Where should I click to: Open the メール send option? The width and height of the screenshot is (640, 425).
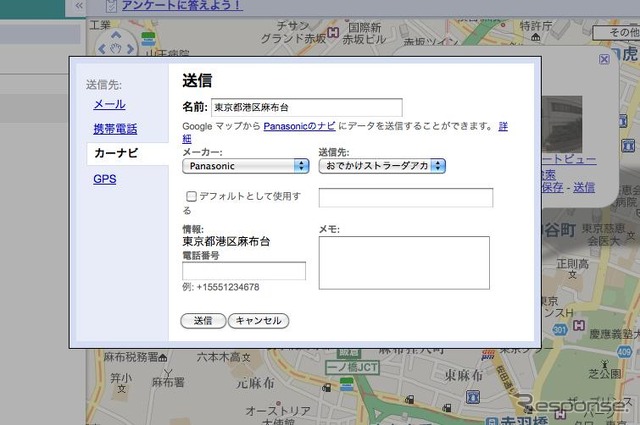coord(109,104)
